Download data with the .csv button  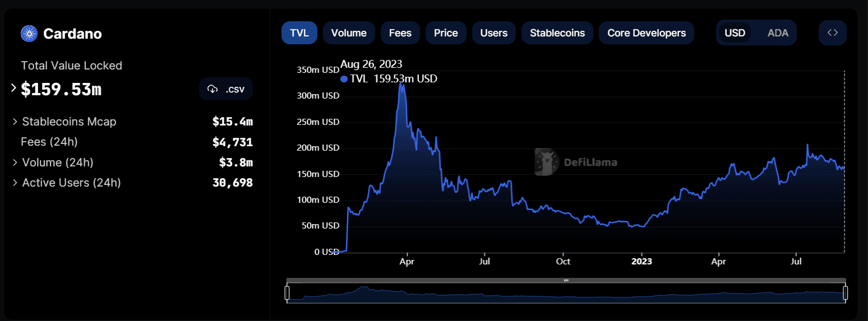click(226, 89)
